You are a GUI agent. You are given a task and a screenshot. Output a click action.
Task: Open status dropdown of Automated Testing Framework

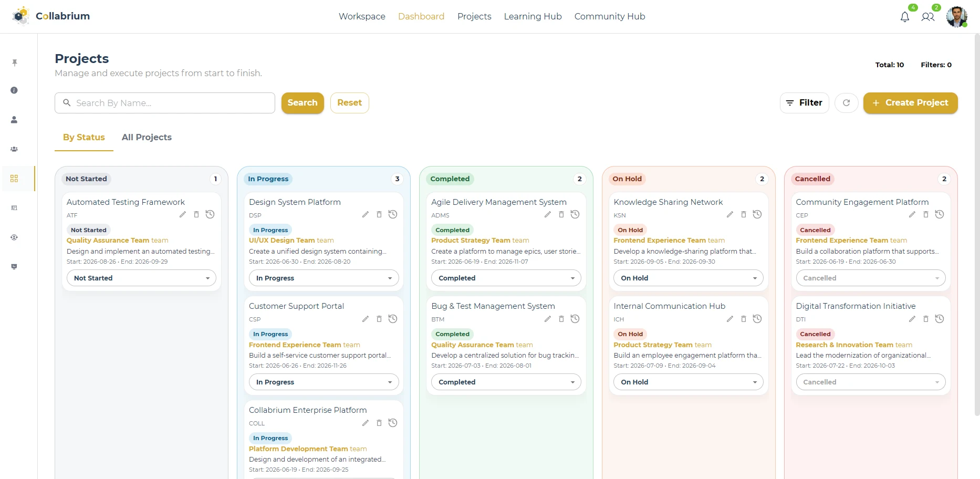click(141, 278)
